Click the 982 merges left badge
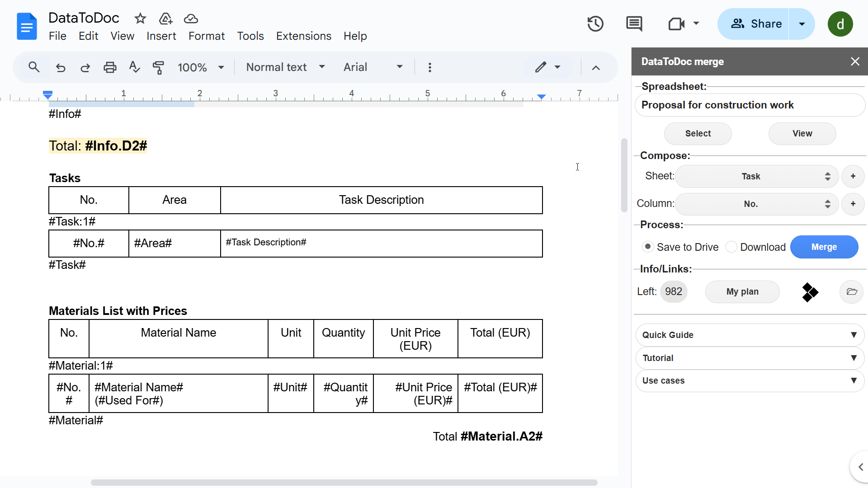Image resolution: width=868 pixels, height=488 pixels. pos(673,292)
